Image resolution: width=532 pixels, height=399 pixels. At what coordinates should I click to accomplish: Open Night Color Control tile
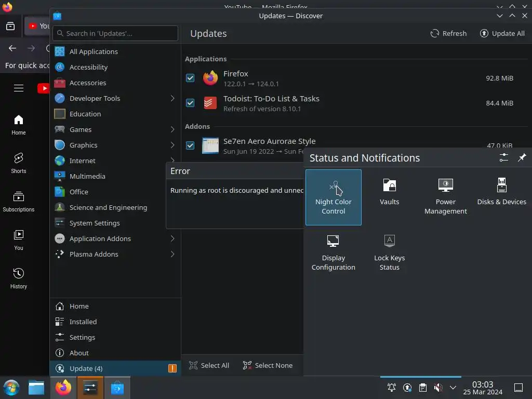[x=333, y=197]
